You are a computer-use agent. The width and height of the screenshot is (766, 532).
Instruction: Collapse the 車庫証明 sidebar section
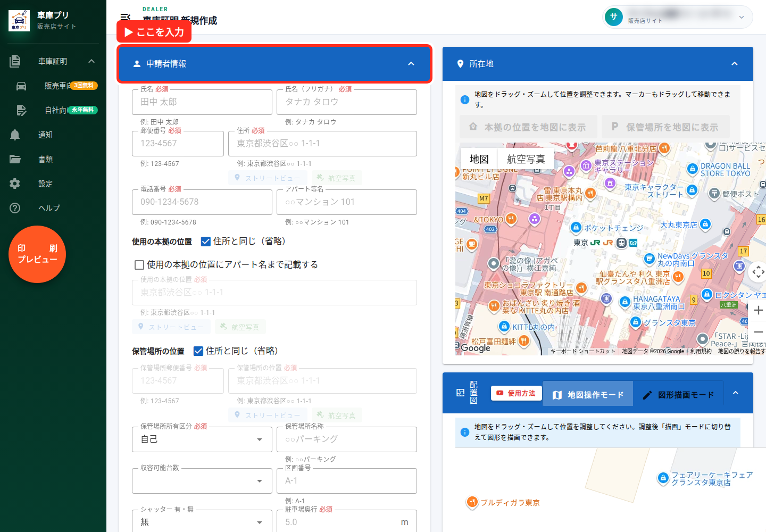pos(91,61)
